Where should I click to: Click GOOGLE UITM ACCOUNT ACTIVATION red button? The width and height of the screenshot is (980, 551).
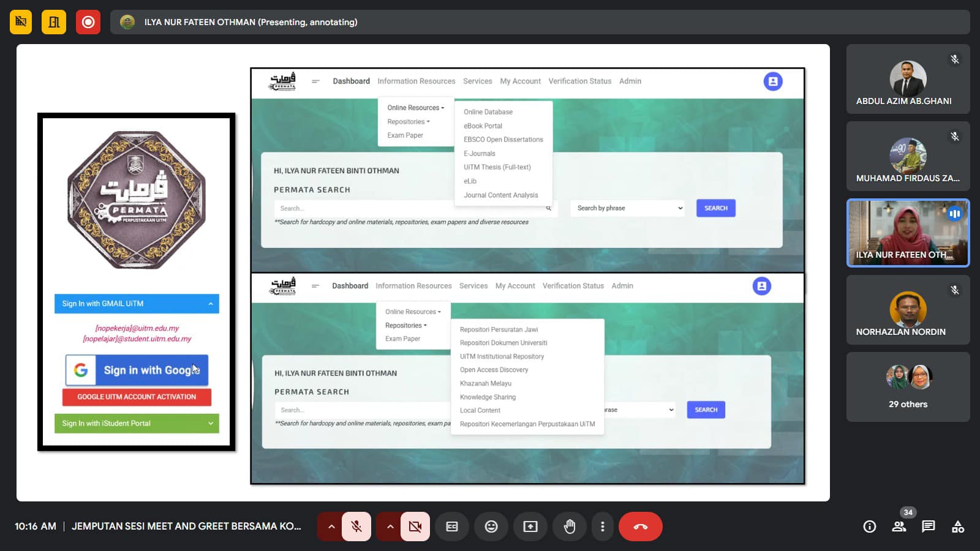(x=137, y=397)
